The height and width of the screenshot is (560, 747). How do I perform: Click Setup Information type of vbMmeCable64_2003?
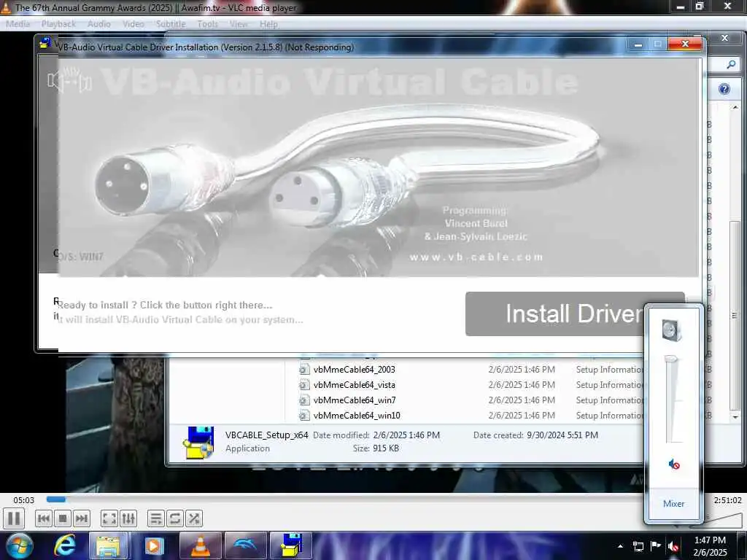coord(609,370)
